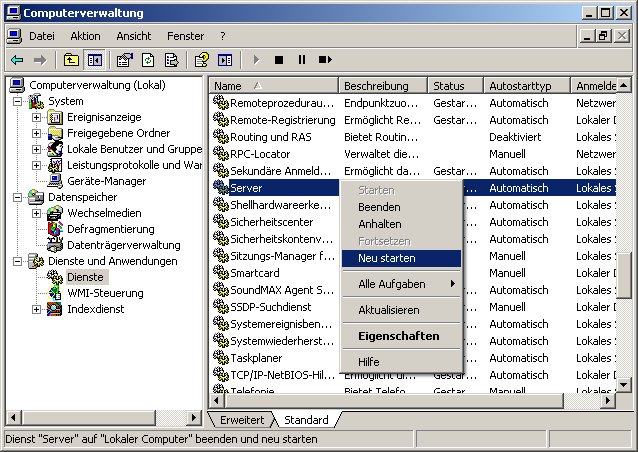
Task: Expand the Indexdienst tree node
Action: pyautogui.click(x=37, y=309)
